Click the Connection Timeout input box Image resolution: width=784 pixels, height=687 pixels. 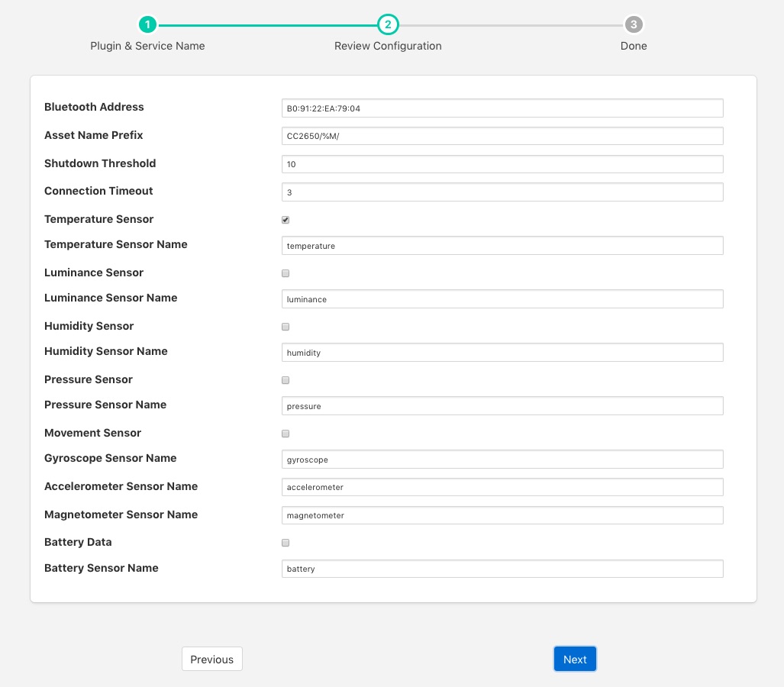pyautogui.click(x=502, y=192)
